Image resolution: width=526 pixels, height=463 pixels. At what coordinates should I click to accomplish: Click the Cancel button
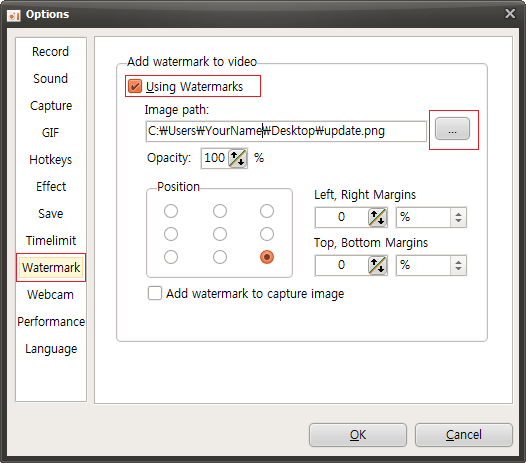click(464, 435)
